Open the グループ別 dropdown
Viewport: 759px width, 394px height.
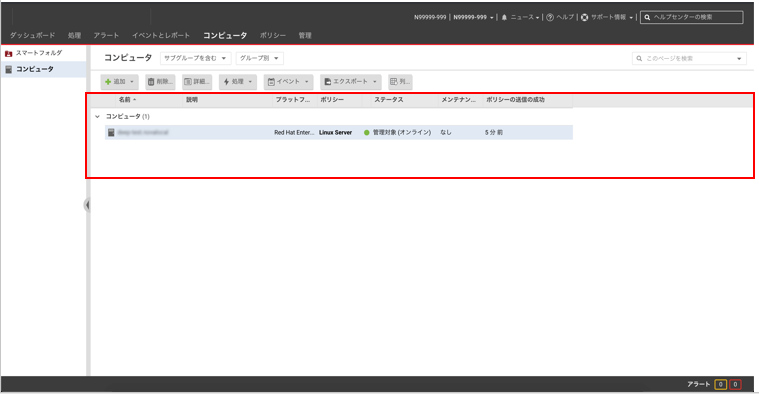click(259, 58)
